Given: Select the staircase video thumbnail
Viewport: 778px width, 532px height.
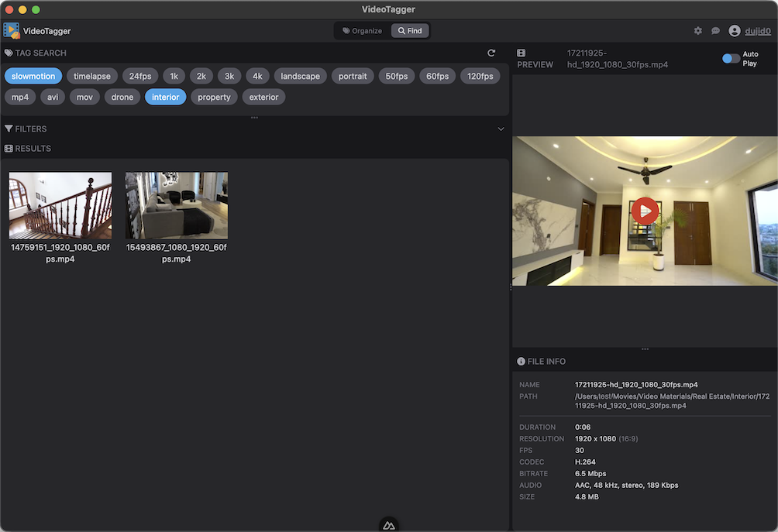Looking at the screenshot, I should click(60, 205).
